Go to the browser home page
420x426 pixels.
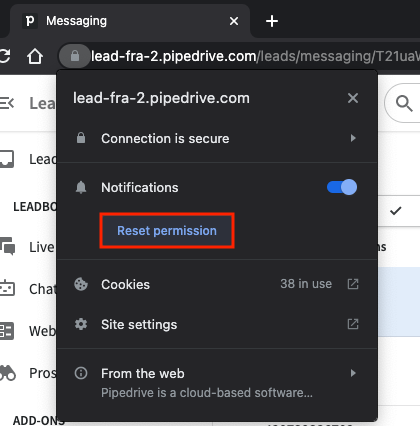click(35, 56)
